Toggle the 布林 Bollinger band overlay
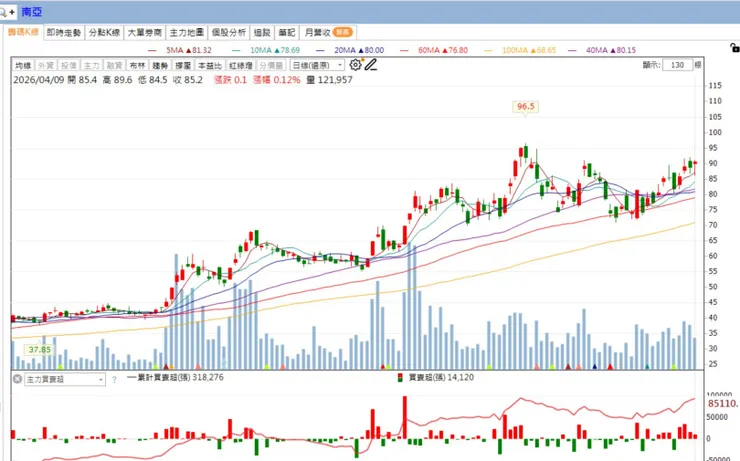The image size is (740, 461). (137, 66)
